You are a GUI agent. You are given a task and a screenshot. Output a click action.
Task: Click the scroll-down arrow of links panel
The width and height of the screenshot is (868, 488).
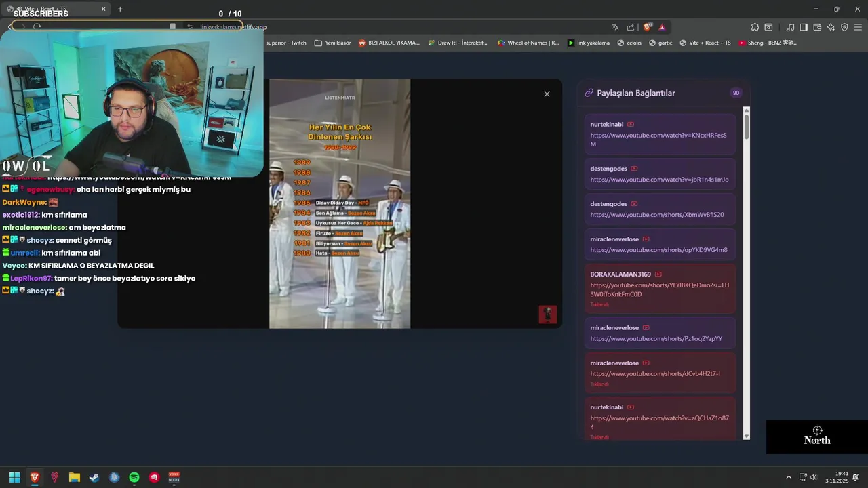point(747,436)
